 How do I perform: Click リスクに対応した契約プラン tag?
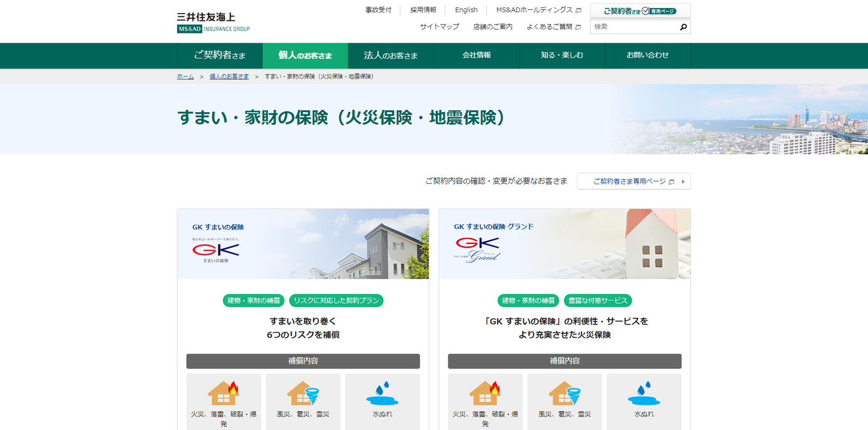(336, 301)
